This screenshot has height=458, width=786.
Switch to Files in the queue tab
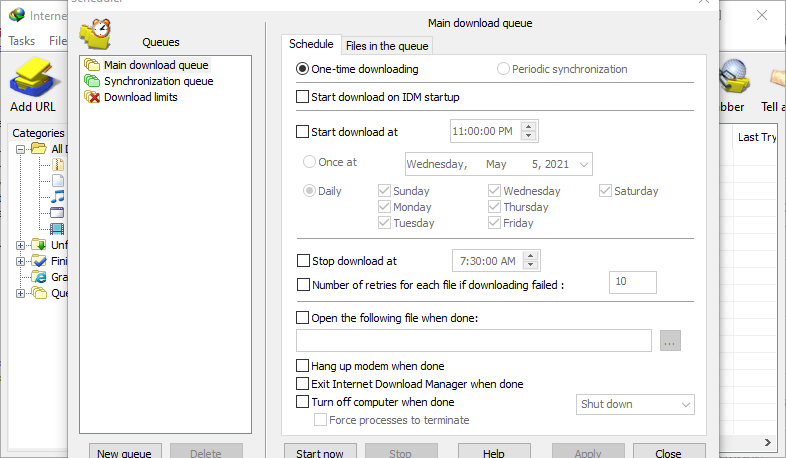(387, 46)
